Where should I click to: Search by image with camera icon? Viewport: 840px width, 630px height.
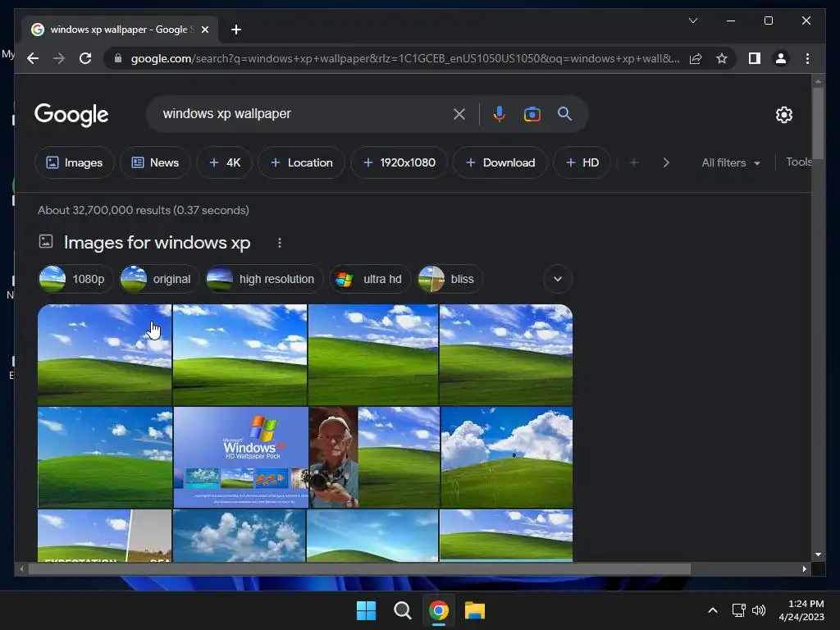pos(532,114)
